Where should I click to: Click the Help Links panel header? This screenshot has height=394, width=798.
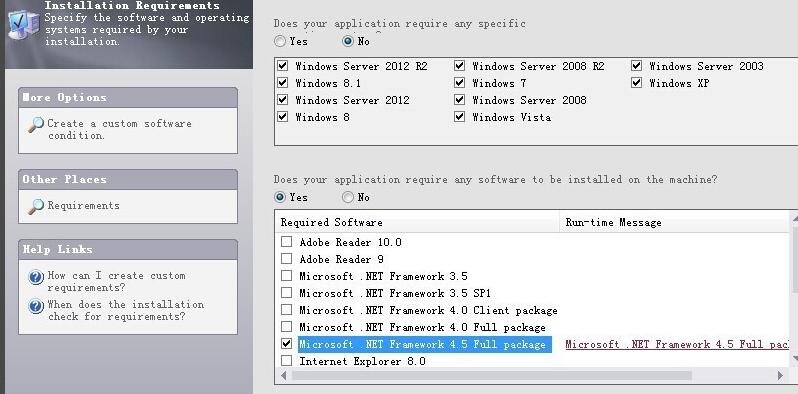coord(128,250)
